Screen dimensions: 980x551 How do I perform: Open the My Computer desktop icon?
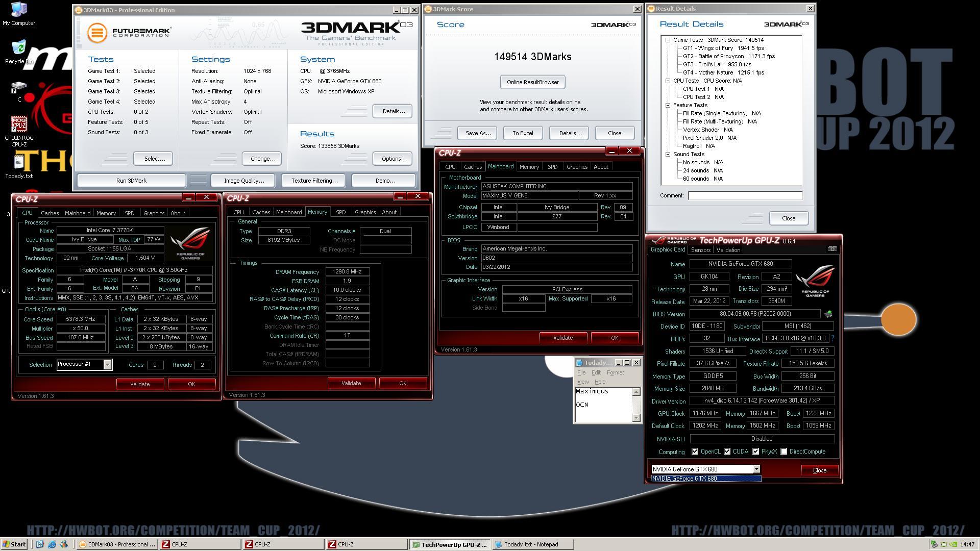coord(19,14)
